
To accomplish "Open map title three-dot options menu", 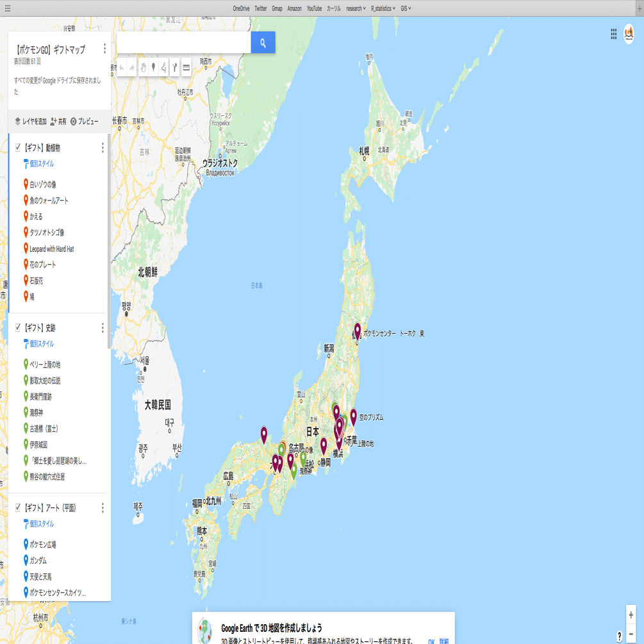I will click(x=104, y=49).
